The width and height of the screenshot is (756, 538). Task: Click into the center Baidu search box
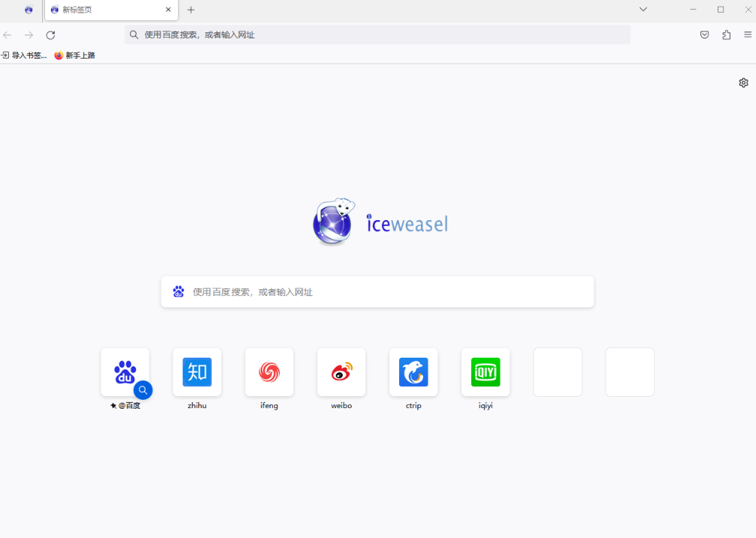point(377,292)
